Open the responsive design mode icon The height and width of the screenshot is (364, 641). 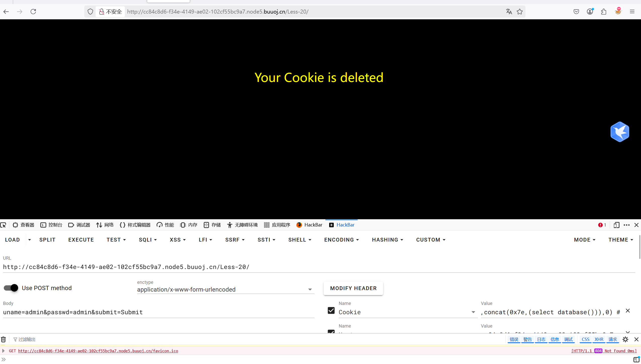tap(616, 225)
